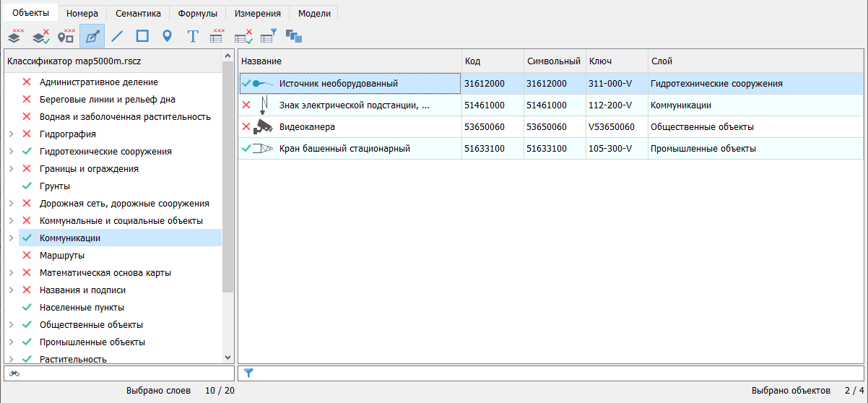Expand the Общественные объекты tree node
The width and height of the screenshot is (868, 403).
[x=11, y=325]
